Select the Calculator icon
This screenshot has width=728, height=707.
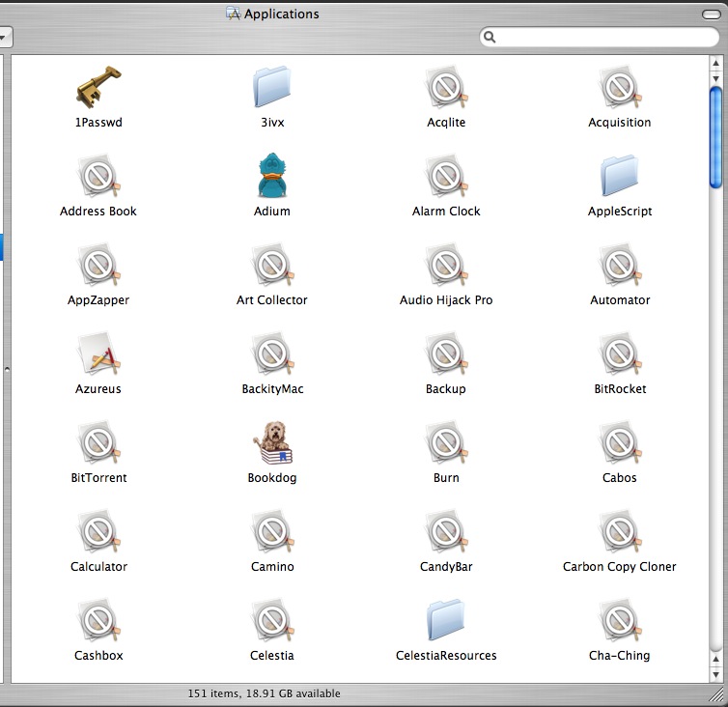pos(98,531)
